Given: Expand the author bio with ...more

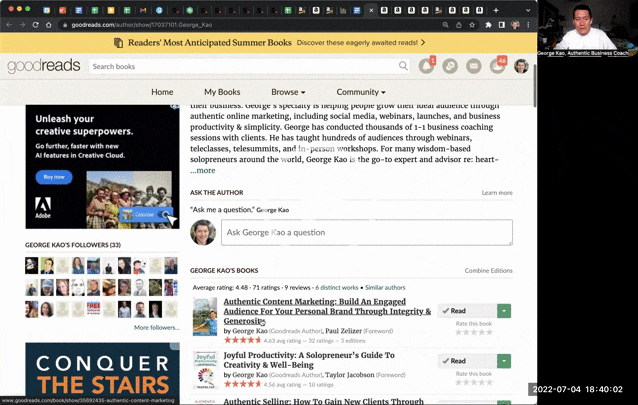Looking at the screenshot, I should pos(203,170).
